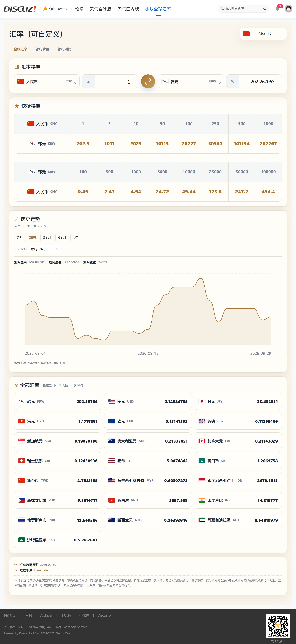Open the Archiver footer link
The height and width of the screenshot is (644, 296).
(x=46, y=615)
